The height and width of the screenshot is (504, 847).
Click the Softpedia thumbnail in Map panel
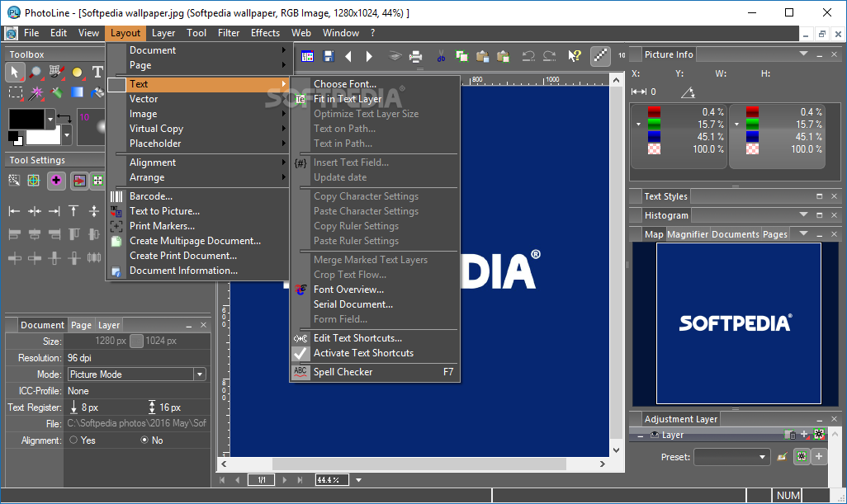pos(738,323)
